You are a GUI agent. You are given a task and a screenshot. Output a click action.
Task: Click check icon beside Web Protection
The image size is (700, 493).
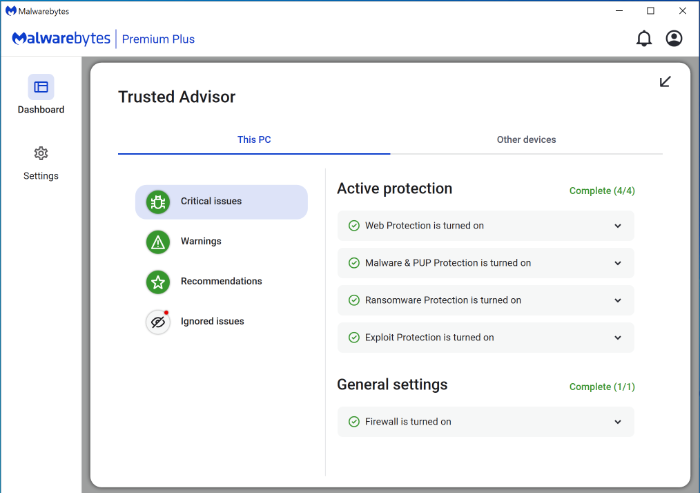point(354,226)
